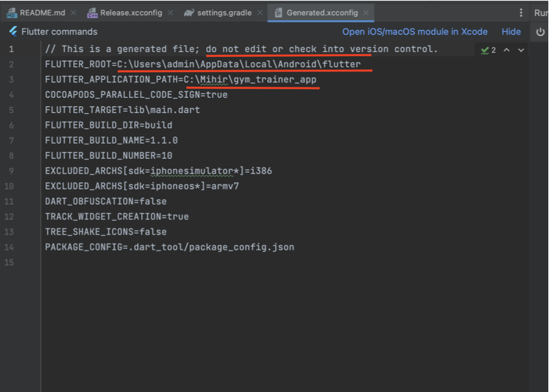Click TREE_SHAKE_ICONS=false line
The height and width of the screenshot is (392, 549).
coord(105,232)
